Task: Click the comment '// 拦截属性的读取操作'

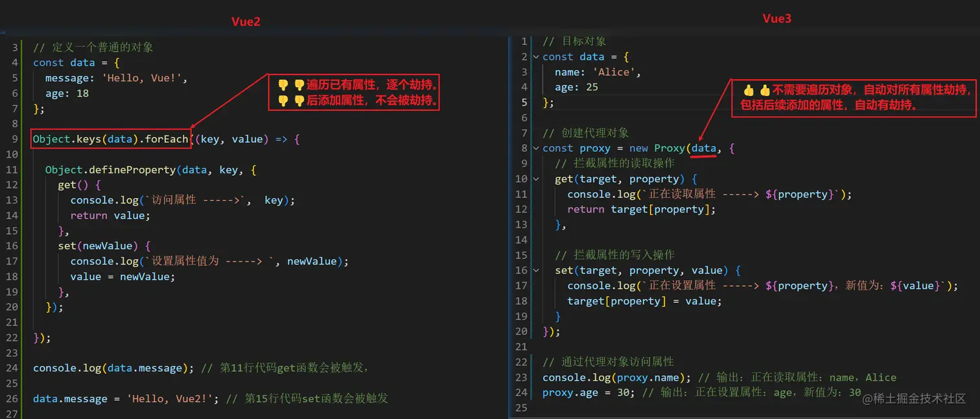Action: pos(614,163)
